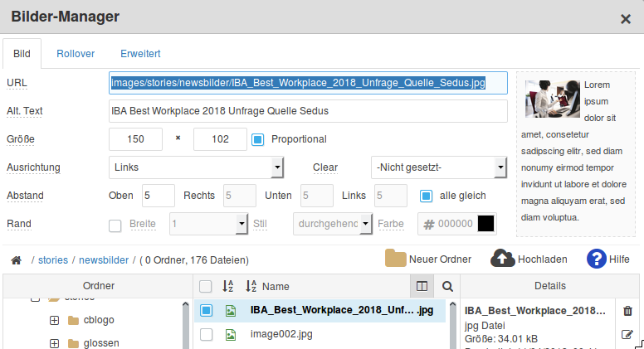Click the Alt. Text input field
The image size is (644, 349).
click(x=308, y=111)
